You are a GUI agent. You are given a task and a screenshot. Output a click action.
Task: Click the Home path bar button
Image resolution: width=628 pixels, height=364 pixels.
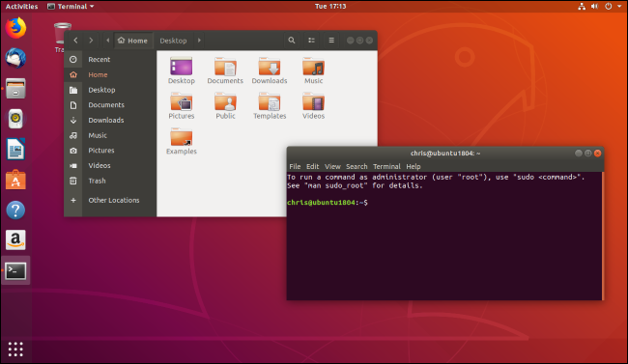[x=133, y=41]
